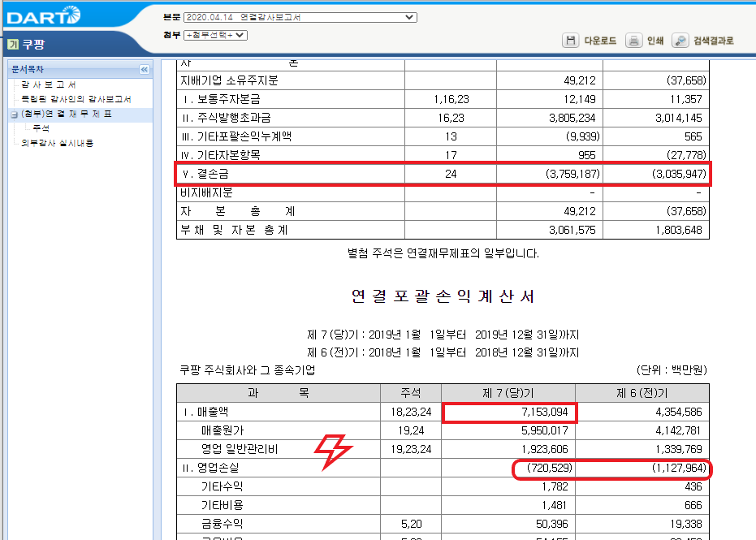Click the printer icon next to 인쇄
This screenshot has width=756, height=540.
633,41
